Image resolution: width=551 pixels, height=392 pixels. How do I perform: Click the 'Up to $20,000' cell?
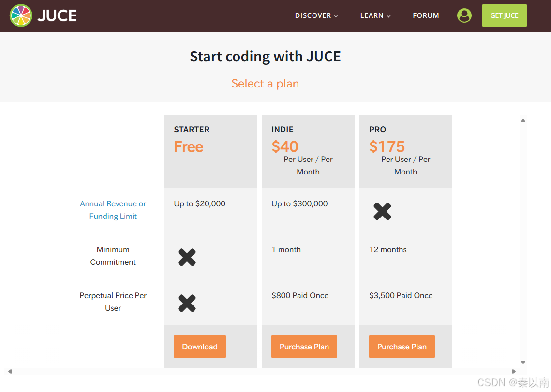pyautogui.click(x=200, y=203)
